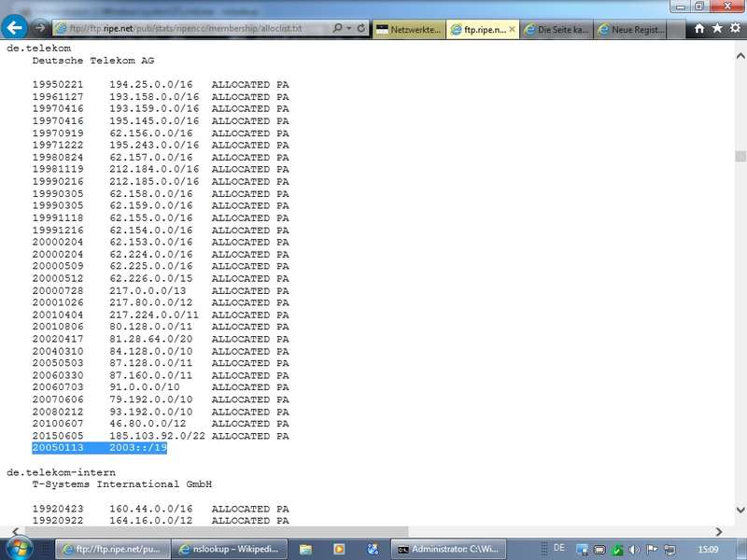Screen dimensions: 747x560
Task: Click the 160.44.0.0/16 entry
Action: pos(151,509)
